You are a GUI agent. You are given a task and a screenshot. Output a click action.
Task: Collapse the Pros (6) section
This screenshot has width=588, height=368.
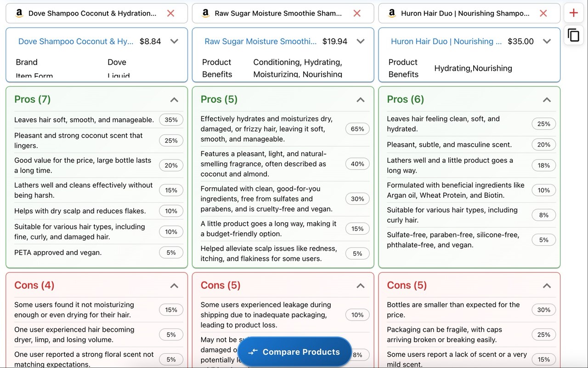[547, 100]
